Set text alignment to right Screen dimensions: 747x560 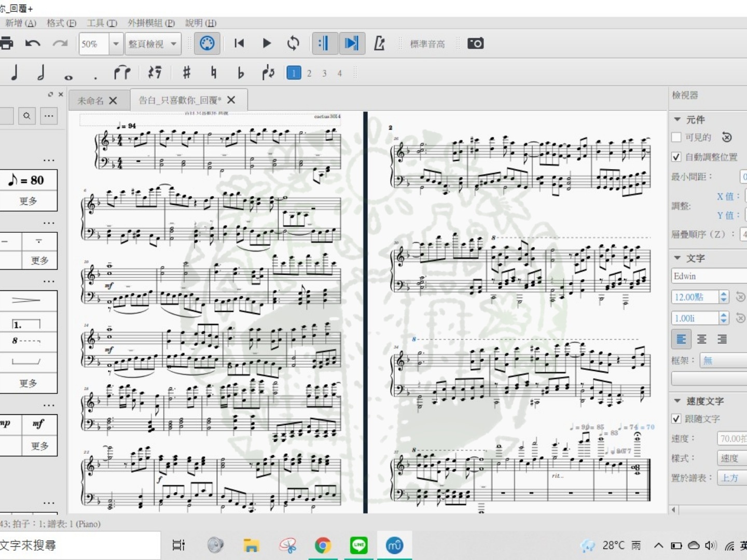(722, 339)
